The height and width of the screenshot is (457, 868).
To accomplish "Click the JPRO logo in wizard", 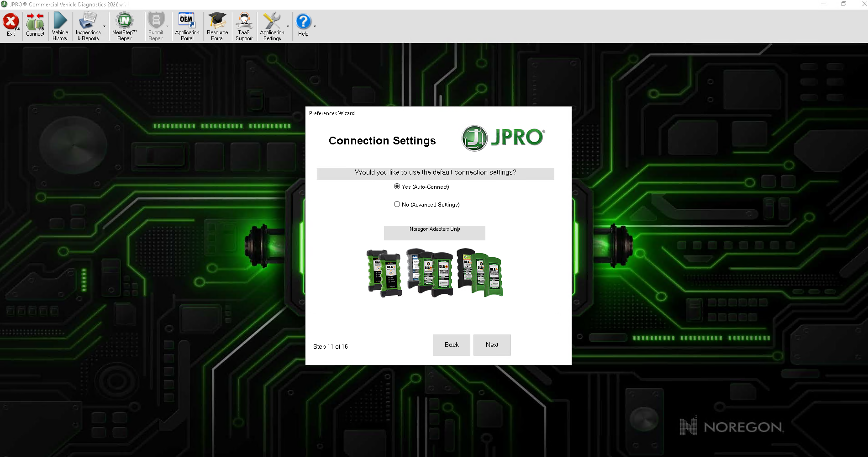I will [504, 138].
